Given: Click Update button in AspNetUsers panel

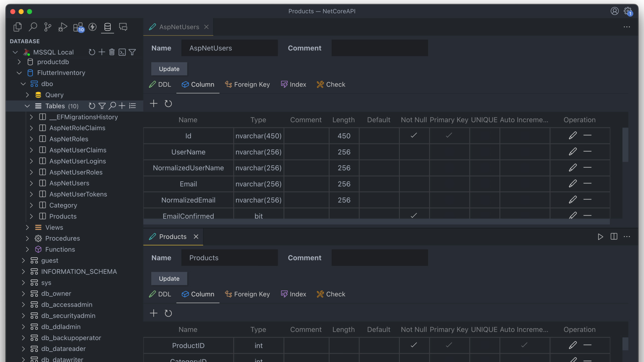Looking at the screenshot, I should (x=169, y=68).
